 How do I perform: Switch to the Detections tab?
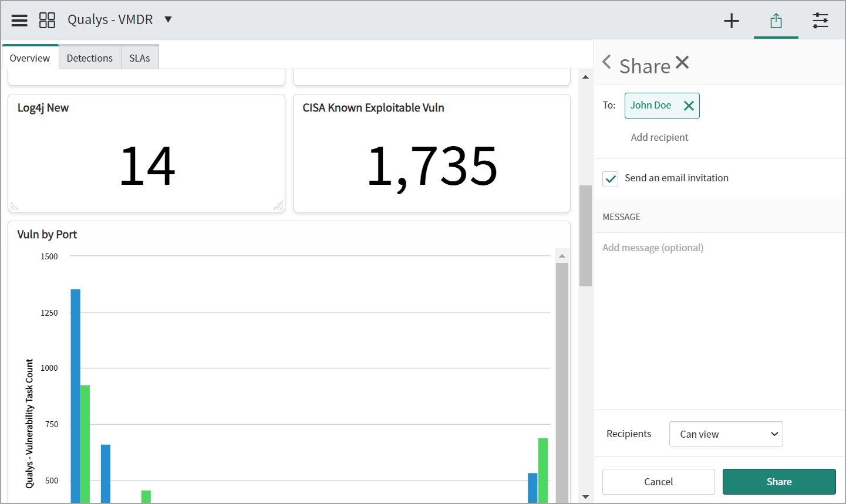tap(90, 57)
